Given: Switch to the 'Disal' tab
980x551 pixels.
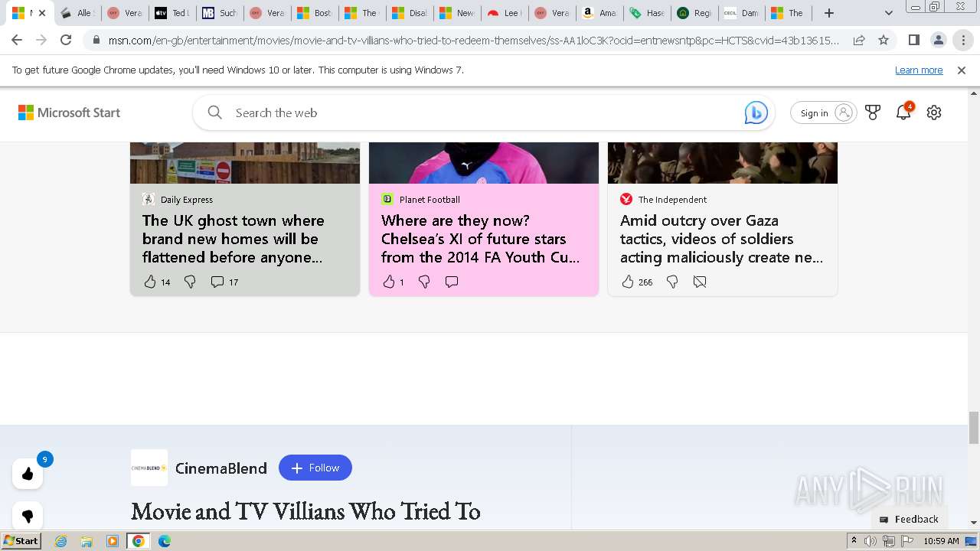Looking at the screenshot, I should pyautogui.click(x=410, y=13).
